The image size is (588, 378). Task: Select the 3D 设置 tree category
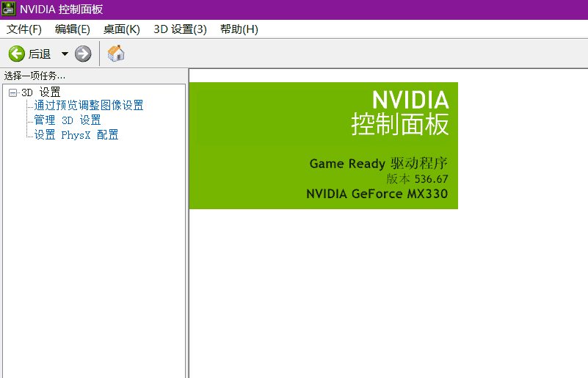click(x=41, y=92)
